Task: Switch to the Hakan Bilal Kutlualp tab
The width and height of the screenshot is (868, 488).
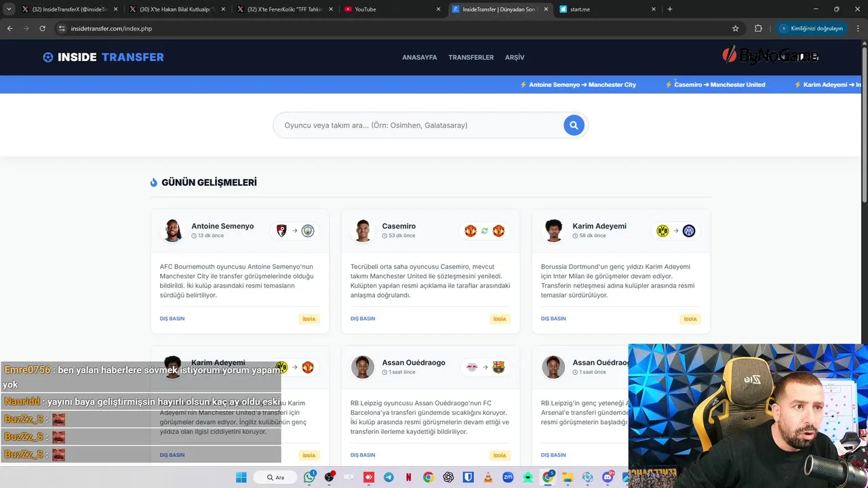Action: (176, 9)
